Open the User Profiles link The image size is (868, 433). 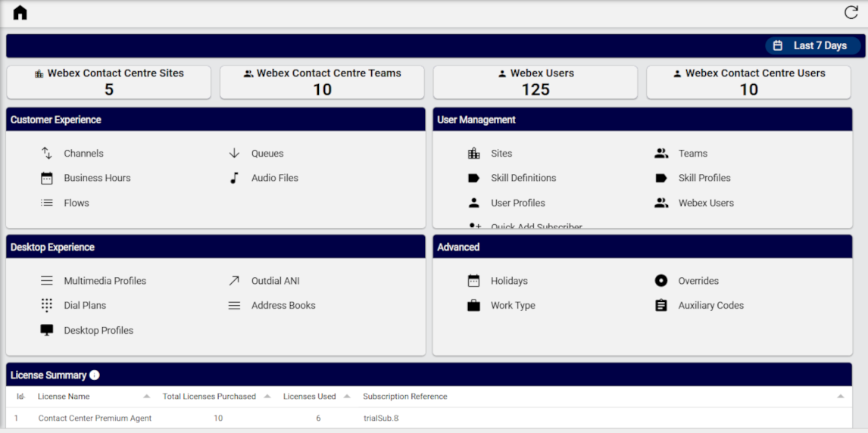(x=518, y=203)
